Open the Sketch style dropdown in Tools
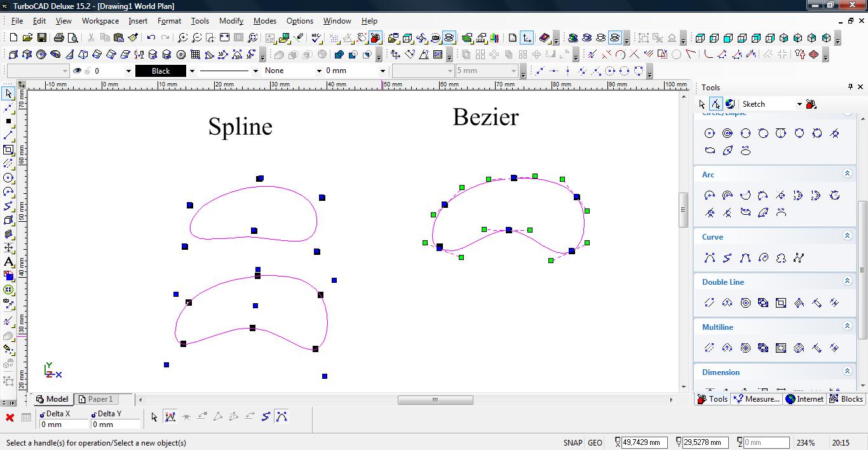 [799, 104]
